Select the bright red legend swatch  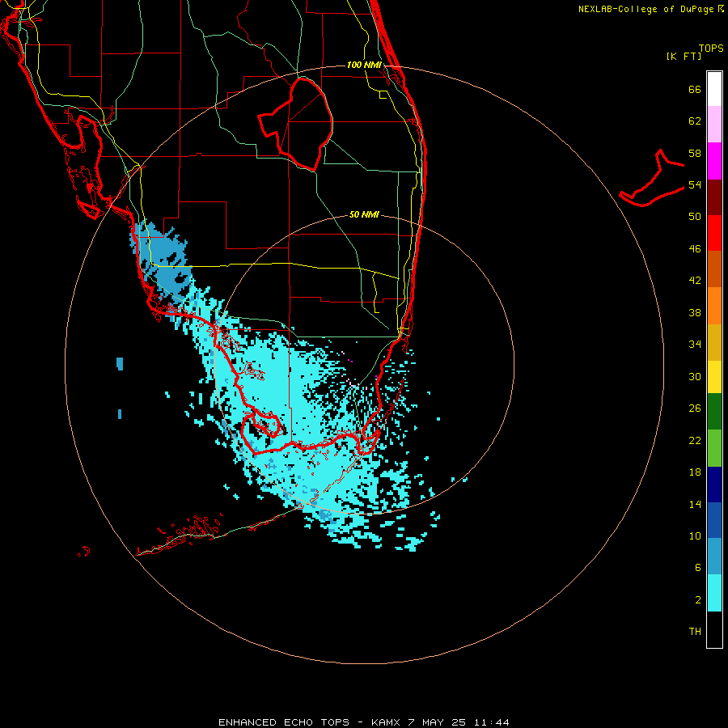(x=714, y=233)
